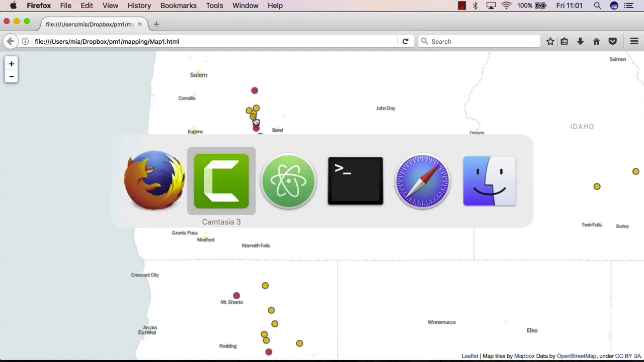Open the View menu
The height and width of the screenshot is (362, 644).
[110, 6]
